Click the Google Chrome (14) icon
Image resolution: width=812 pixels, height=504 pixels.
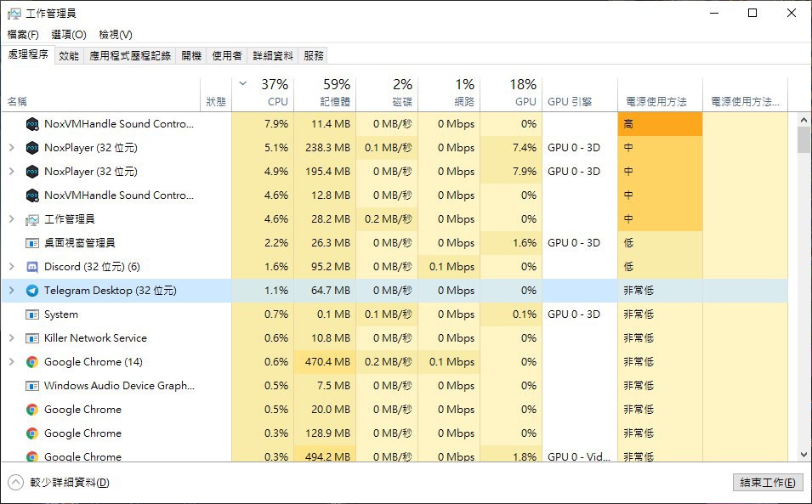pos(32,362)
